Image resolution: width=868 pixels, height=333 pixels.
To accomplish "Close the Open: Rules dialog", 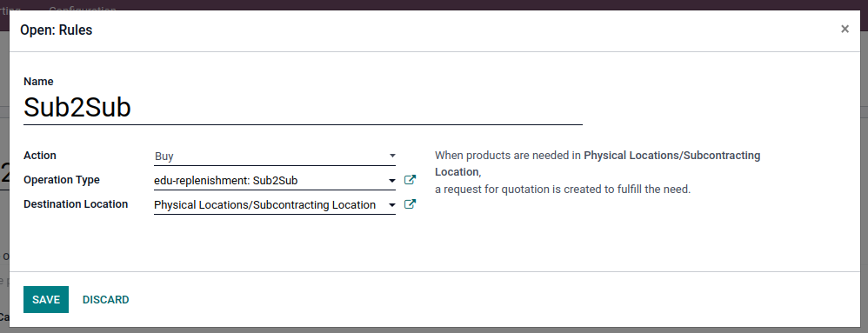I will pyautogui.click(x=845, y=29).
